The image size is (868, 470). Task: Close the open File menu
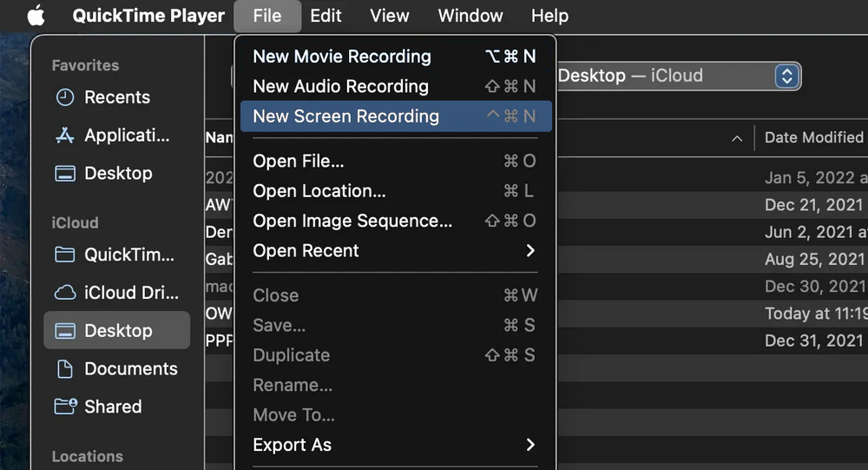click(x=267, y=16)
